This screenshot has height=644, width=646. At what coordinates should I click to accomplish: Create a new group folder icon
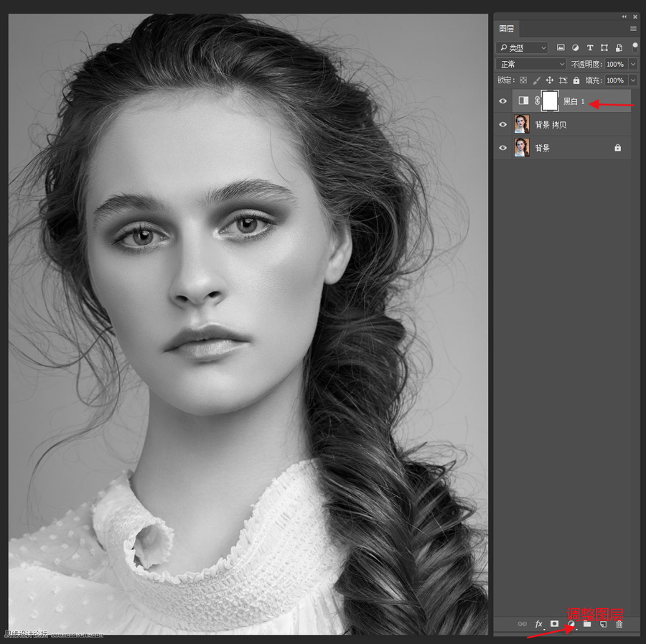[x=587, y=624]
